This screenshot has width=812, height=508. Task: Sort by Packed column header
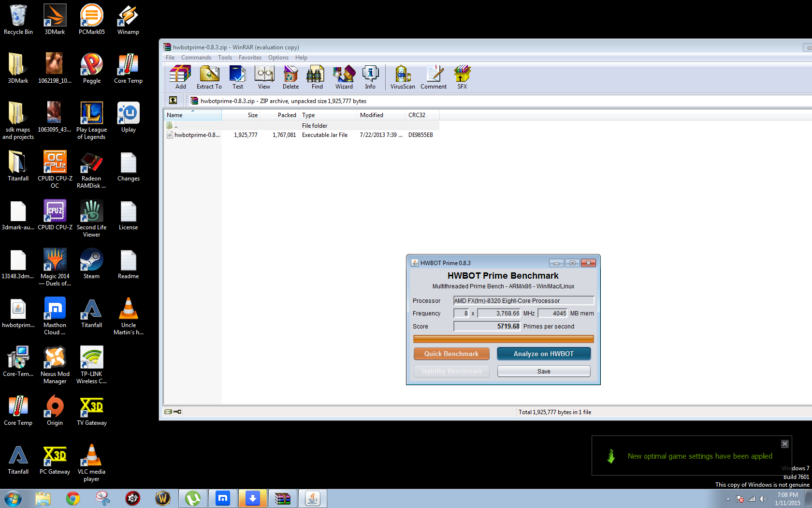280,115
